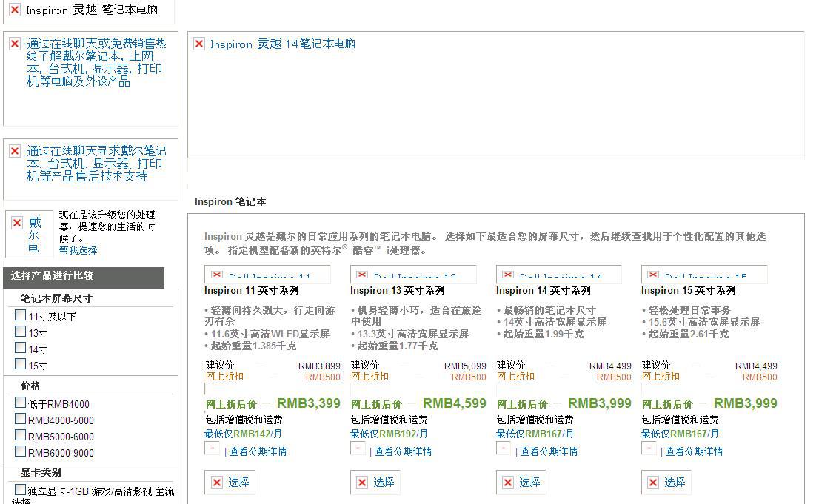
Task: Open 查看分期详情 for Inspiron 15
Action: [x=694, y=451]
